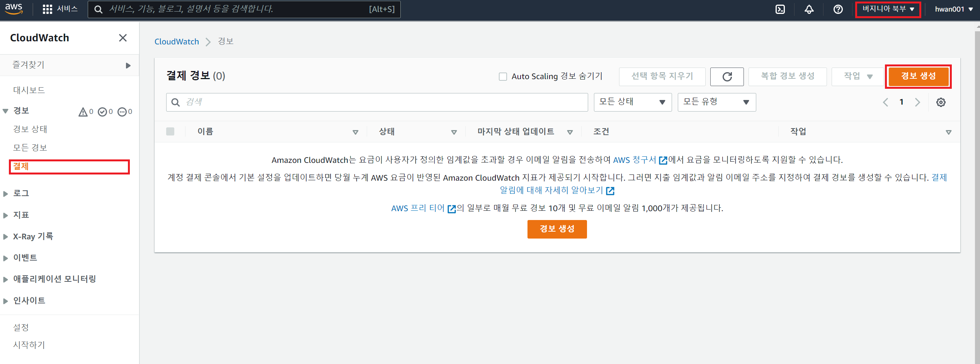Viewport: 980px width, 364px height.
Task: Sort by 마지막 상태 업데이트 column arrow
Action: click(x=570, y=132)
